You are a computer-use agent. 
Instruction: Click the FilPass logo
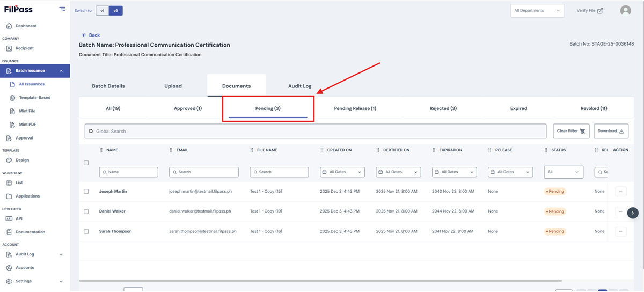click(x=18, y=9)
